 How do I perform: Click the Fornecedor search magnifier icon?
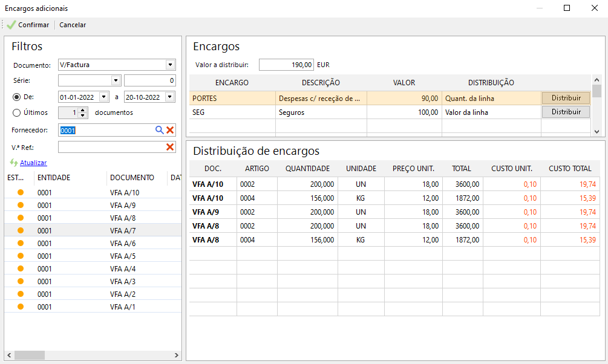(160, 130)
